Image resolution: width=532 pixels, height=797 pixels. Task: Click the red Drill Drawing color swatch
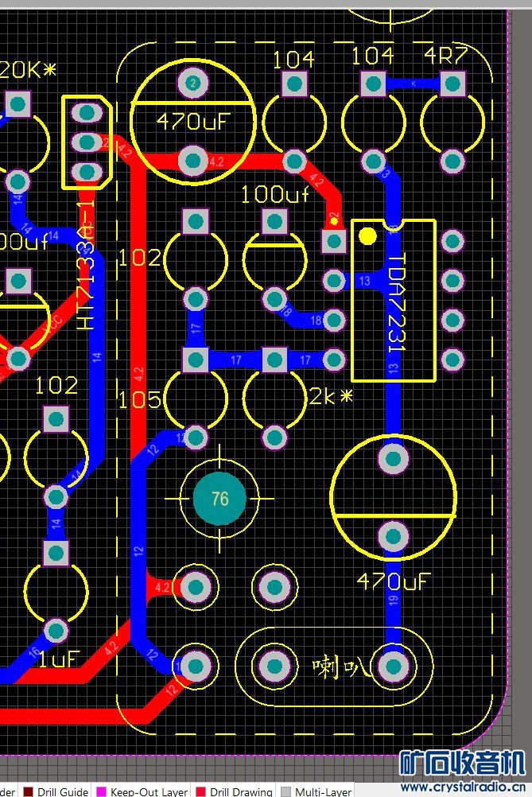[x=200, y=791]
